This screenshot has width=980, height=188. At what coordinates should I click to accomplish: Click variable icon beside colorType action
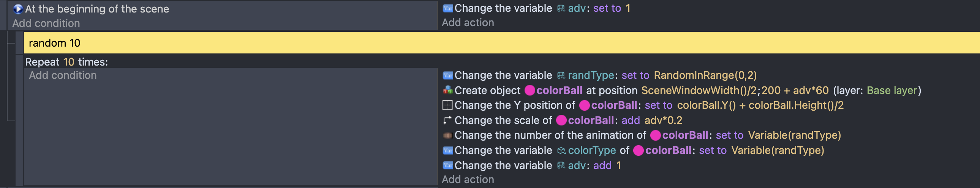(x=448, y=150)
